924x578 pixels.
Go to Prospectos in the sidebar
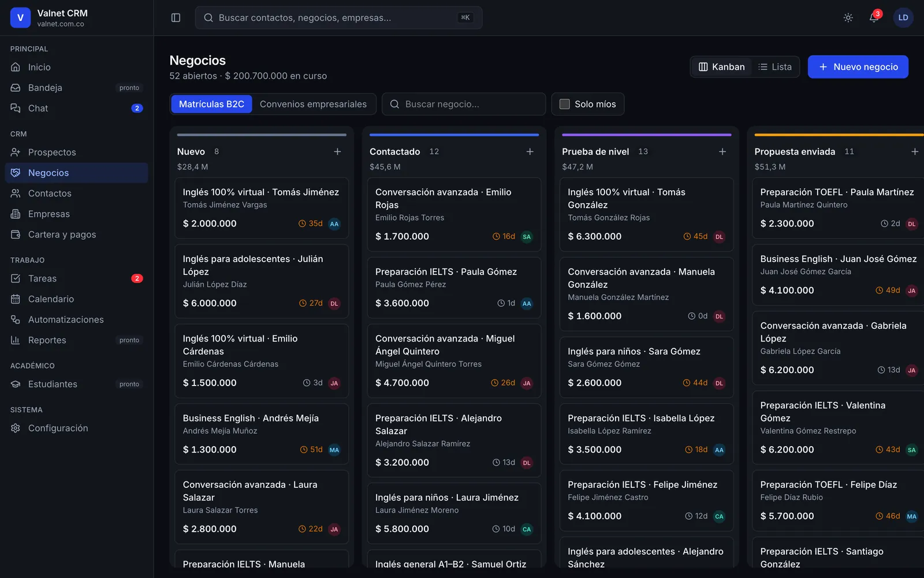(76, 152)
